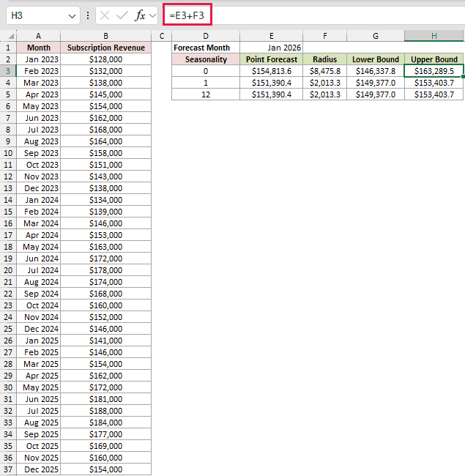Select the seasonality value 0 cell
Viewport: 465px width, 476px height.
pos(206,71)
